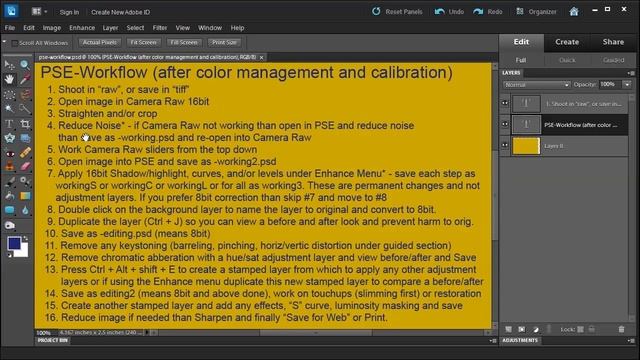The image size is (640, 360).
Task: Hide the PSE-Workflow text layer
Action: coord(505,124)
